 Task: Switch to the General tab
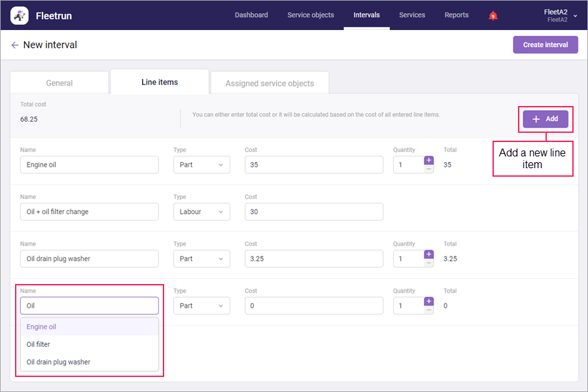coord(60,83)
